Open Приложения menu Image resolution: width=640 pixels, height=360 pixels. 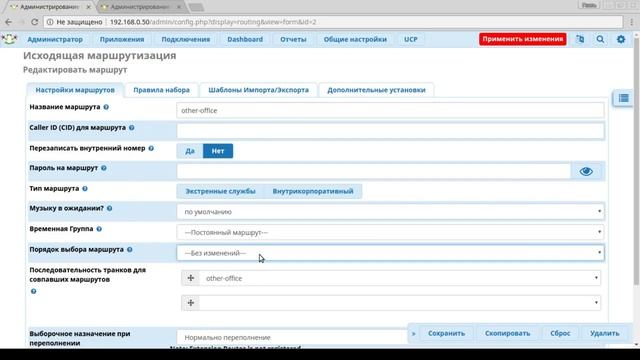(x=122, y=39)
